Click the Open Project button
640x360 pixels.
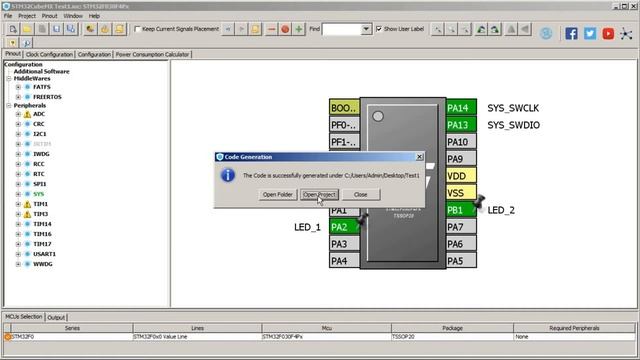pos(319,195)
